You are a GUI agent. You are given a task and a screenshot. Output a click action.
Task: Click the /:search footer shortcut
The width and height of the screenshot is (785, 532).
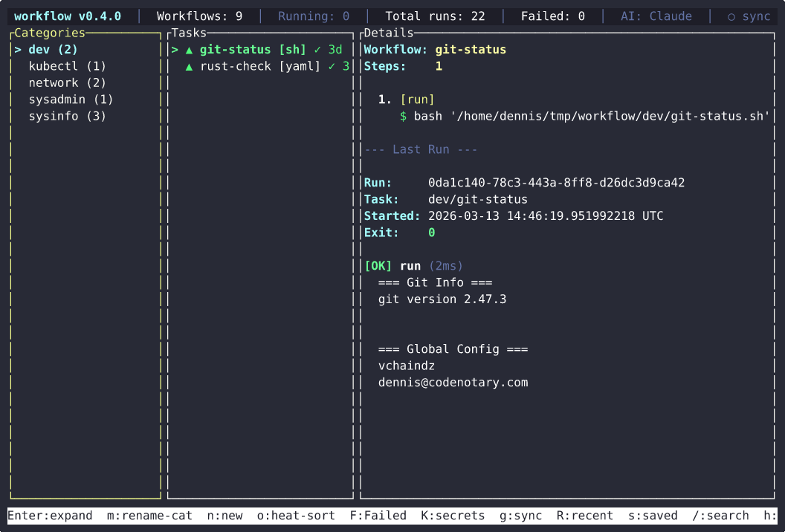click(720, 516)
